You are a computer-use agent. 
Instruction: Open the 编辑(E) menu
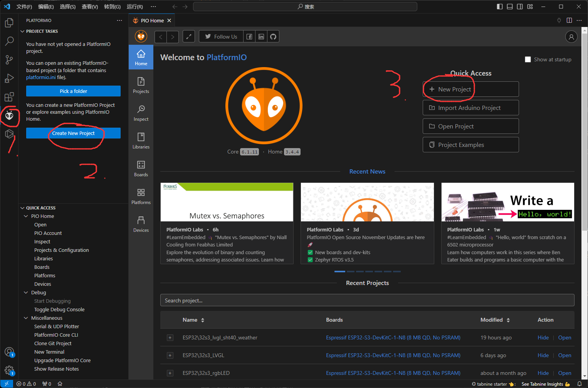click(x=46, y=7)
